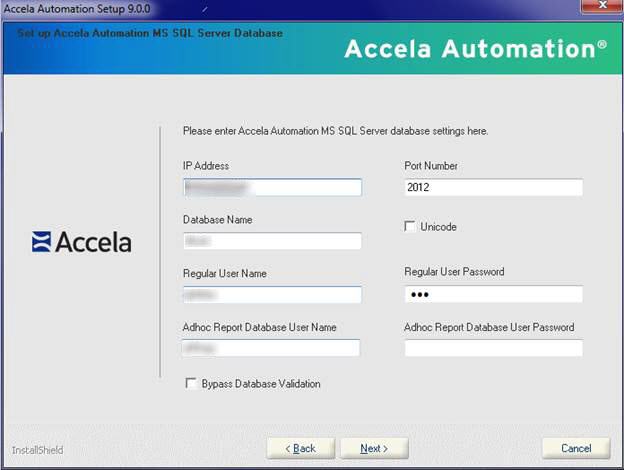Click the Accela logo icon on the left
Viewport: 624px width, 470px height.
point(41,241)
